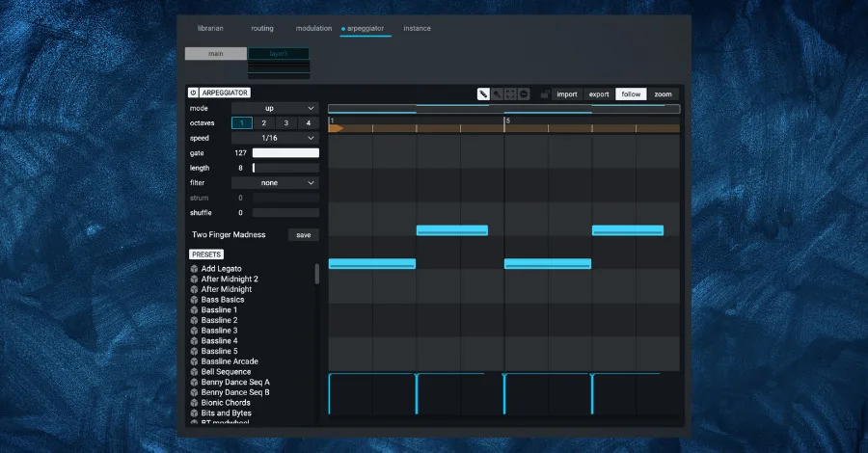This screenshot has width=868, height=453.
Task: Click the Two Finger Madness name field
Action: [x=229, y=234]
